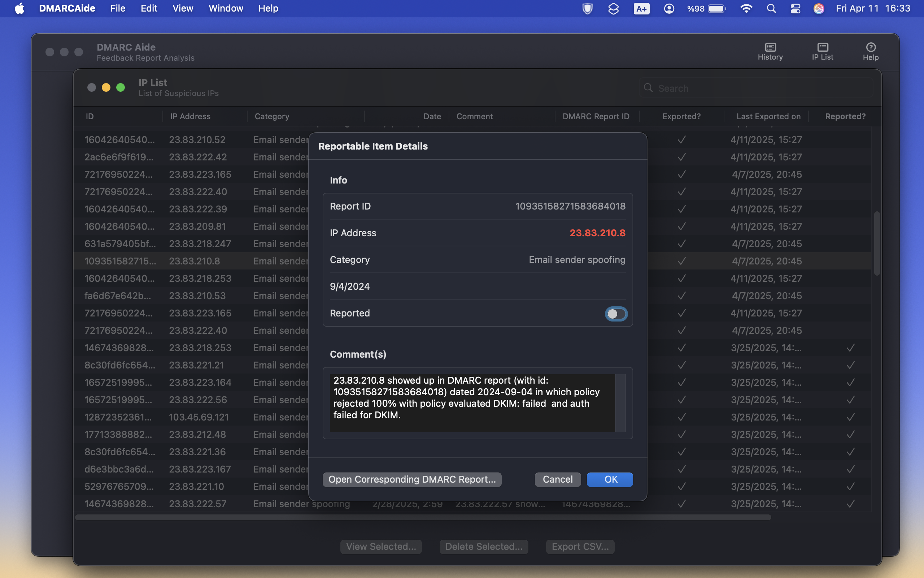Click Cancel in the details dialog
924x578 pixels.
coord(558,479)
